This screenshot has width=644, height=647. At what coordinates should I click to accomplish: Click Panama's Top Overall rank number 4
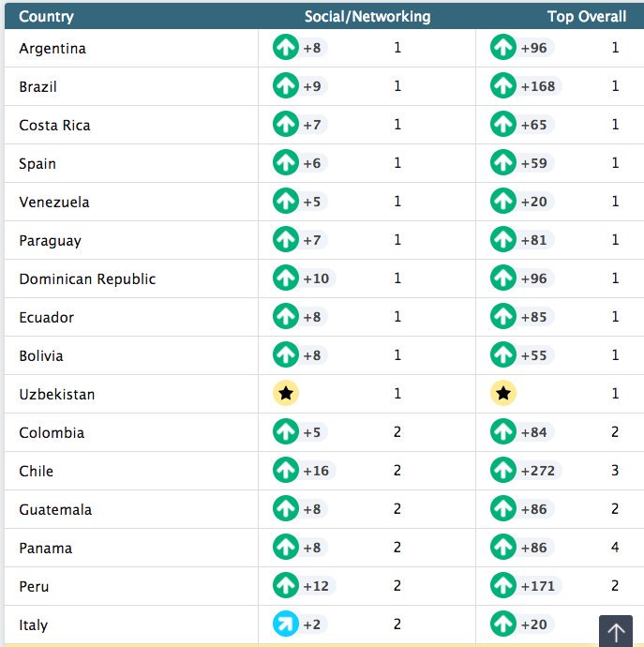(x=616, y=548)
